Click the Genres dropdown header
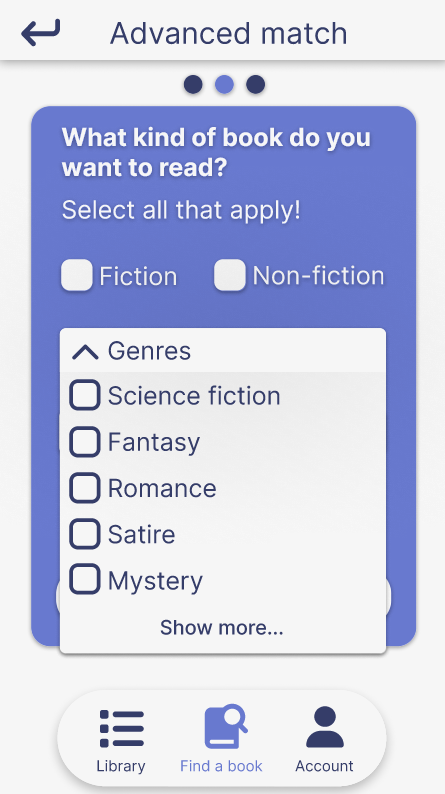 (223, 350)
